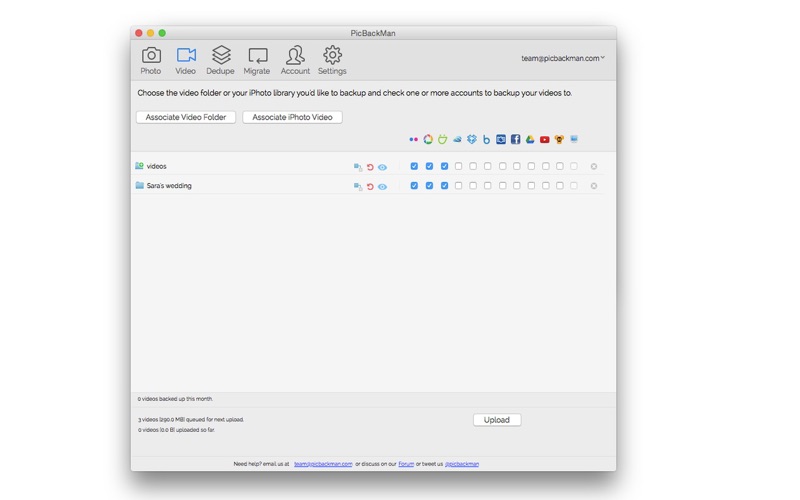Click the folder-lock icon in Sara's wedding row
Image resolution: width=800 pixels, height=500 pixels.
pyautogui.click(x=358, y=186)
